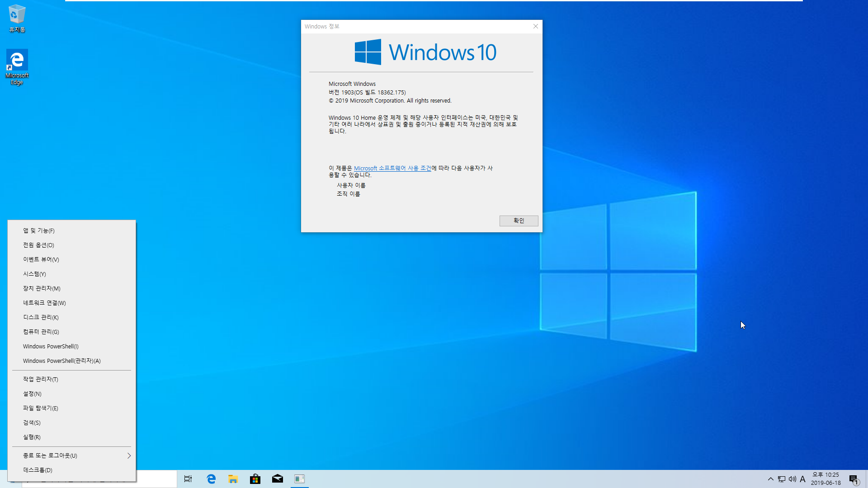This screenshot has height=488, width=868.
Task: Click the 버전 1903(OS 빌드 18362.175) text
Action: (367, 92)
